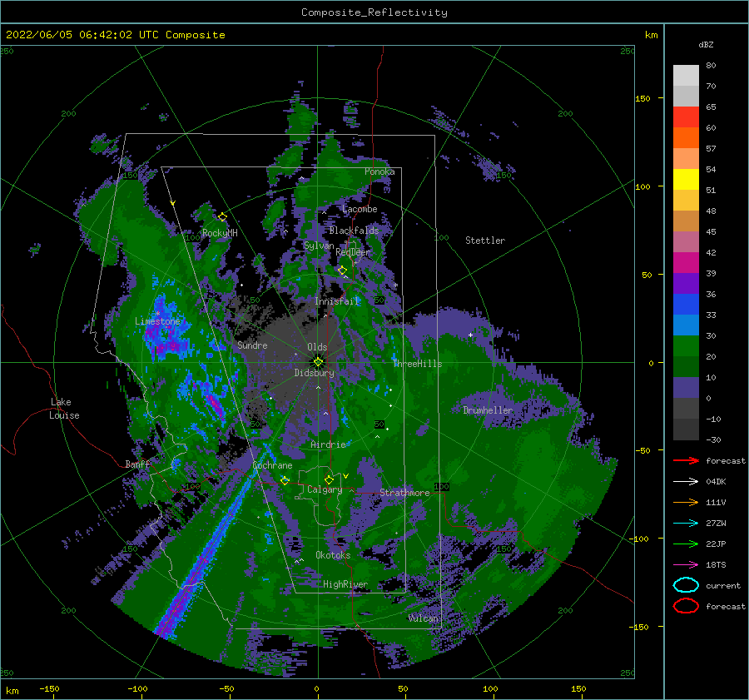Viewport: 749px width, 700px height.
Task: Click the Ponoka town label
Action: coord(379,171)
